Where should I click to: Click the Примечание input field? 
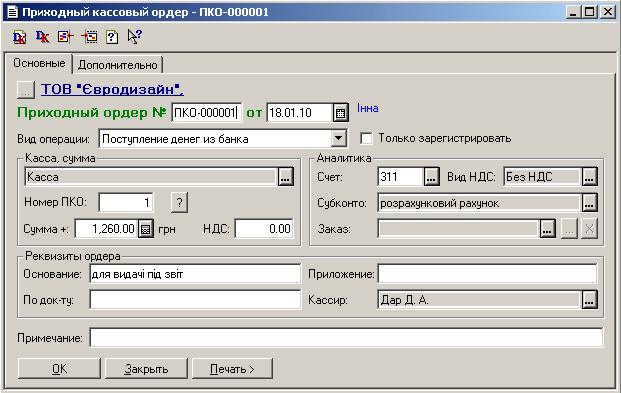(347, 338)
